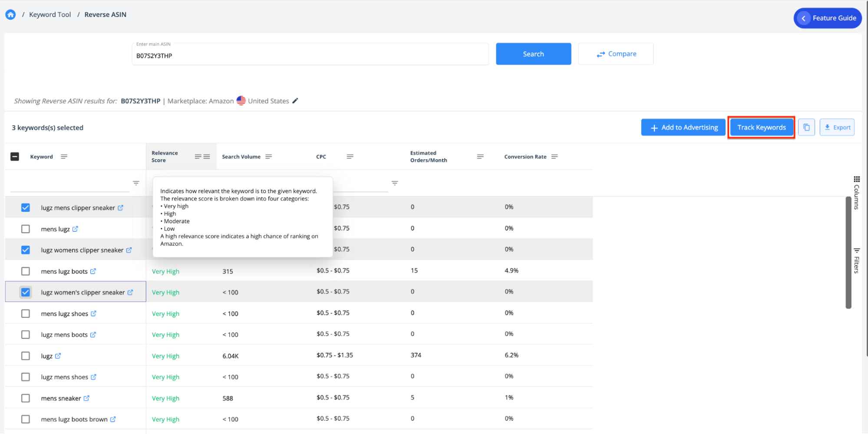Screen dimensions: 868x434
Task: Uncheck lugz mens clipper sneaker row
Action: point(26,207)
